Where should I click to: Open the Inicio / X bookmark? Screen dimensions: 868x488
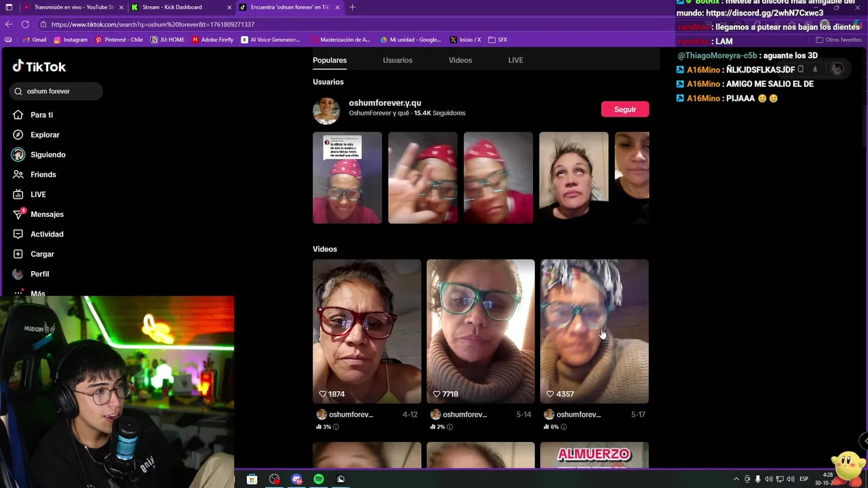(x=465, y=40)
